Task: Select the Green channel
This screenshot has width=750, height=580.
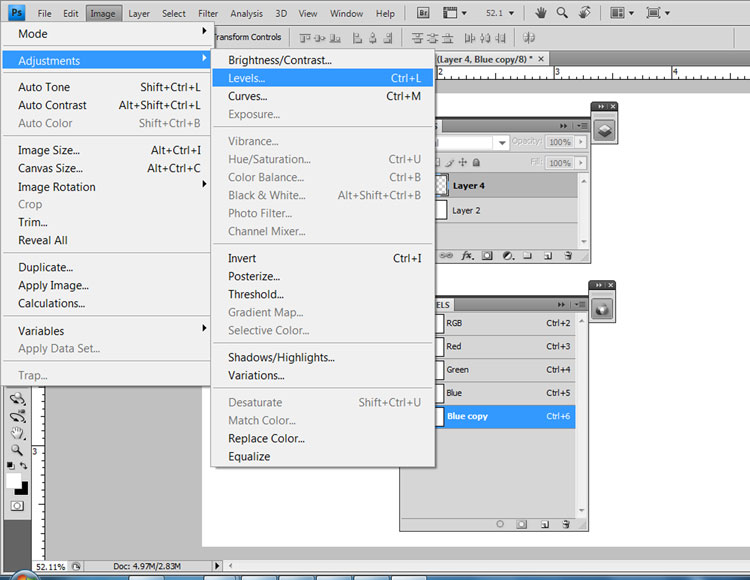Action: (506, 370)
